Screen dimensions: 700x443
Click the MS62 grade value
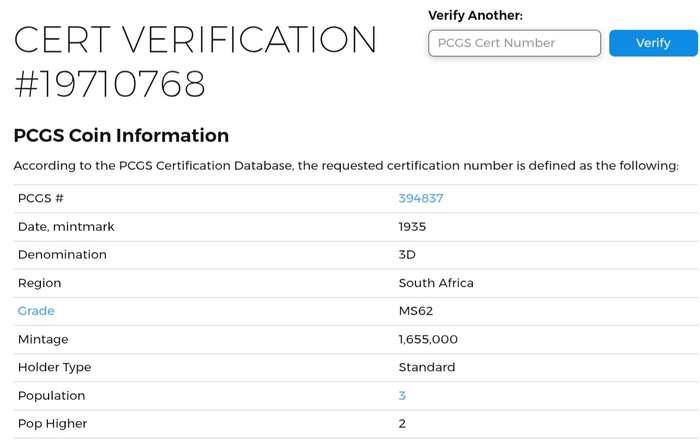click(416, 311)
